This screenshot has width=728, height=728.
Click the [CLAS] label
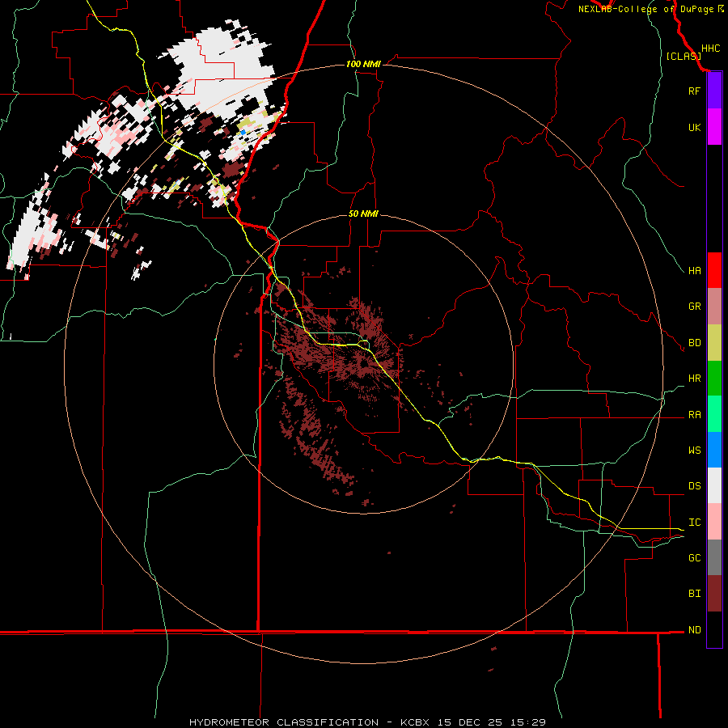point(684,56)
